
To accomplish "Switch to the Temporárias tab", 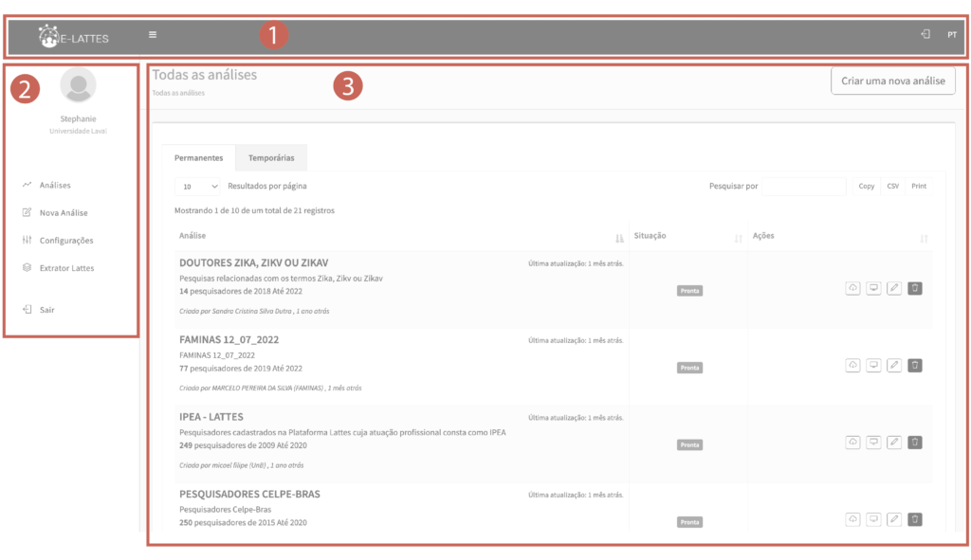I will [x=271, y=157].
